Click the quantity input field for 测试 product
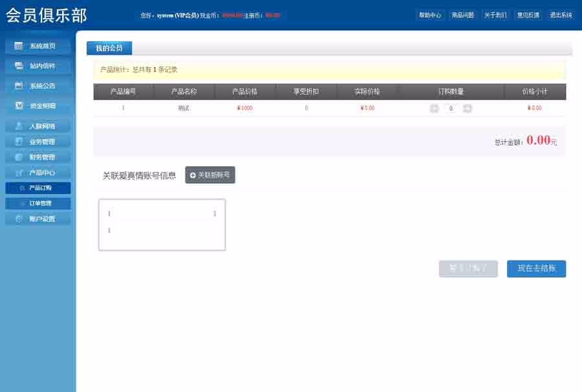The height and width of the screenshot is (392, 582). pyautogui.click(x=450, y=108)
